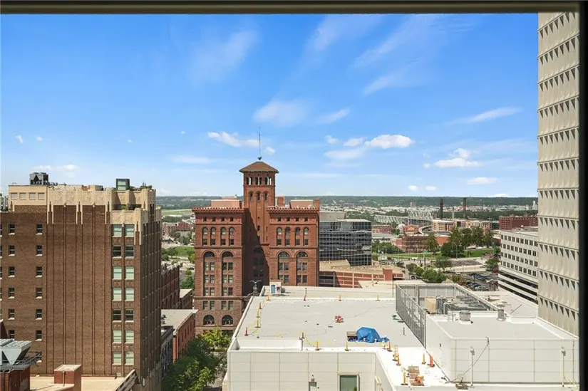The height and width of the screenshot is (391, 588).
Task: Click the tall white skyscraper on the right
Action: (x=557, y=164)
